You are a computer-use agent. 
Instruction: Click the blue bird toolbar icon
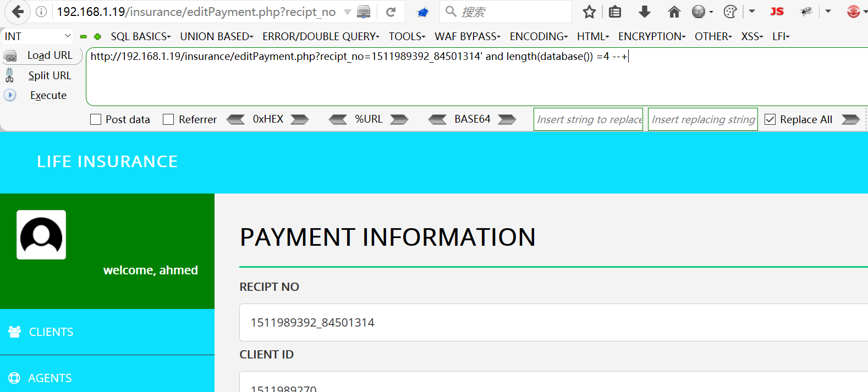(422, 12)
